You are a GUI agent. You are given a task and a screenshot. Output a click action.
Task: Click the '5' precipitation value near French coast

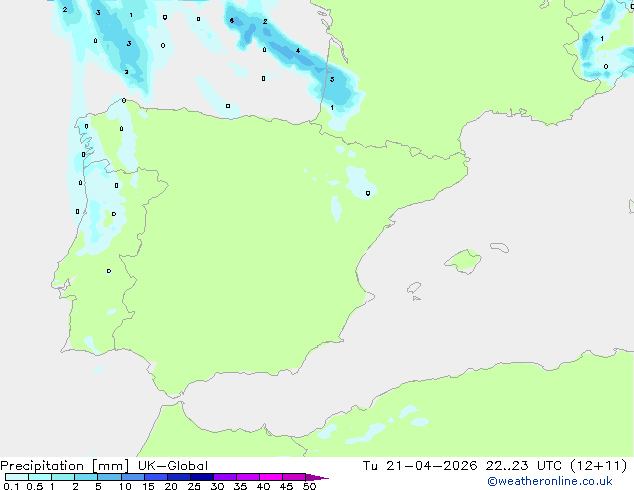click(332, 79)
